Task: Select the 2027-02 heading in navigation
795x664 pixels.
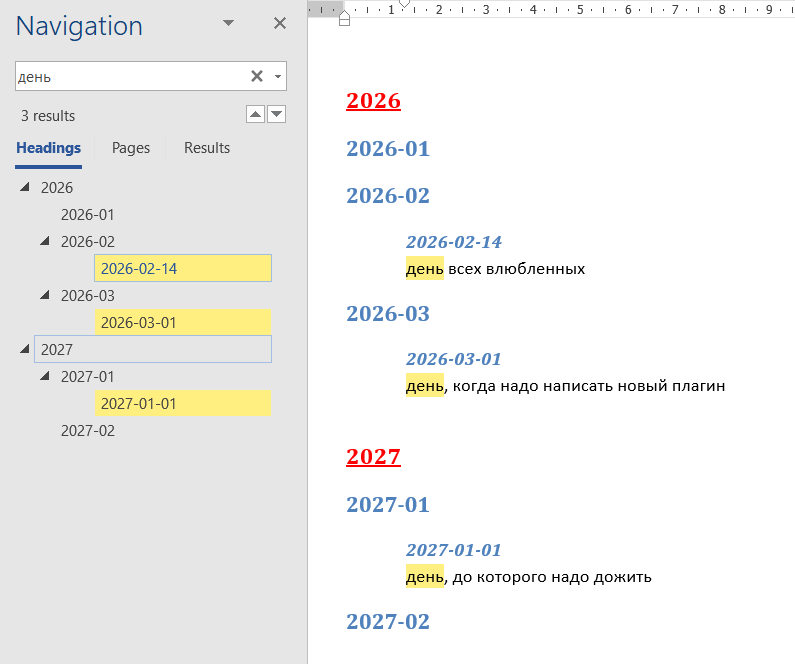Action: (x=88, y=431)
